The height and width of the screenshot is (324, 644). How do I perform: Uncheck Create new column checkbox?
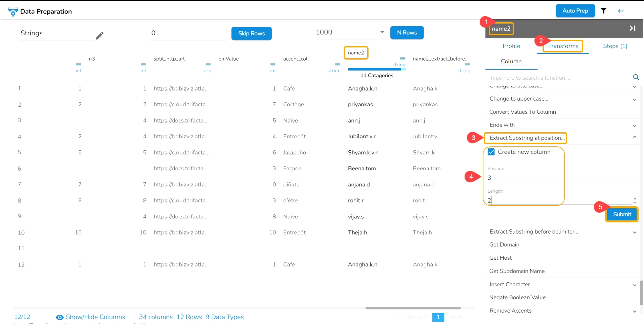coord(491,152)
